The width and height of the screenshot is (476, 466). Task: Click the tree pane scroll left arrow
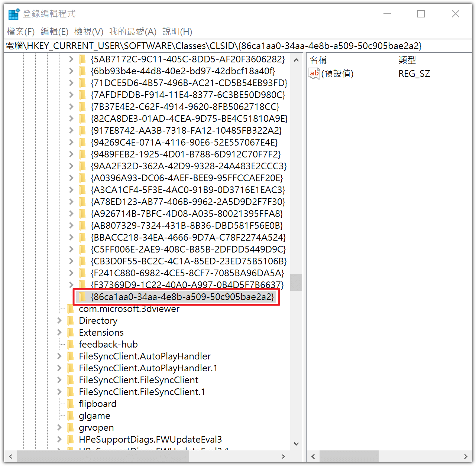pos(11,456)
